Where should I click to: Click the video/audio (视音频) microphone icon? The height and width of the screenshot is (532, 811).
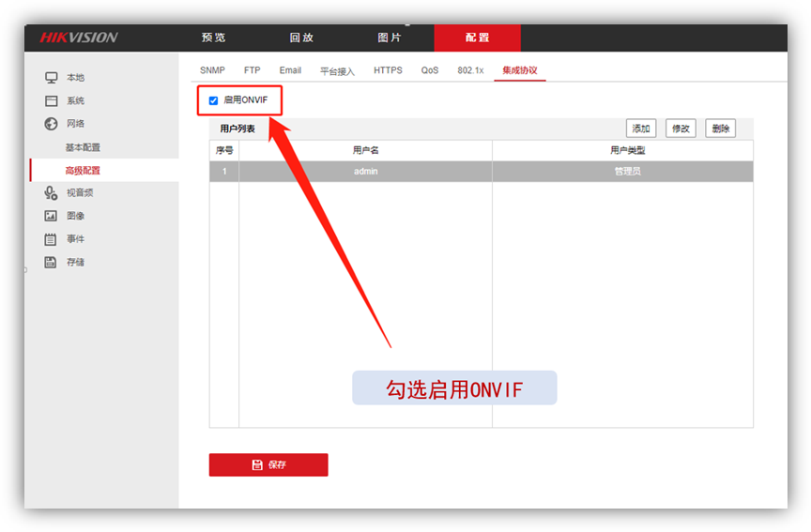click(51, 193)
